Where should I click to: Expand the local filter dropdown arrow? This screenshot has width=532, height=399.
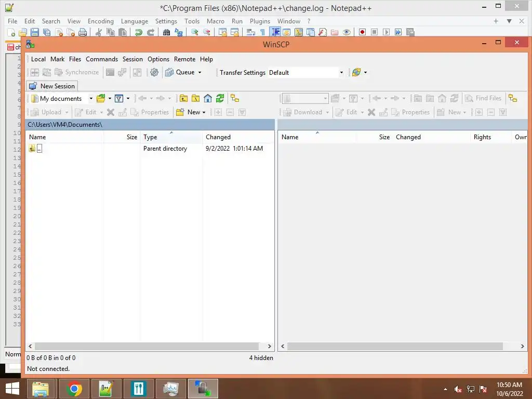(128, 99)
